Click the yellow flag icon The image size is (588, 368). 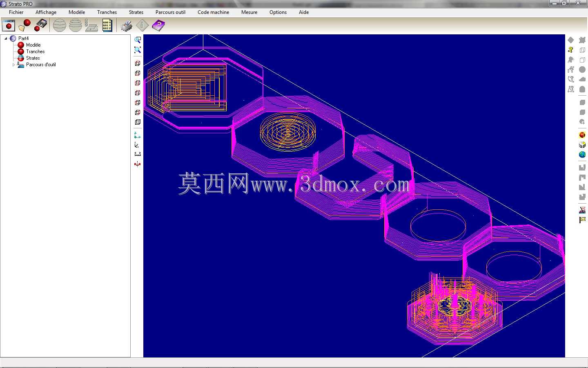click(582, 220)
